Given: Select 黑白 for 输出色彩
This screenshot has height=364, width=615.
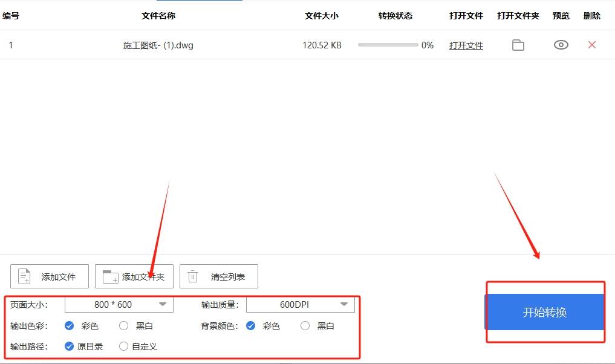Looking at the screenshot, I should click(123, 325).
